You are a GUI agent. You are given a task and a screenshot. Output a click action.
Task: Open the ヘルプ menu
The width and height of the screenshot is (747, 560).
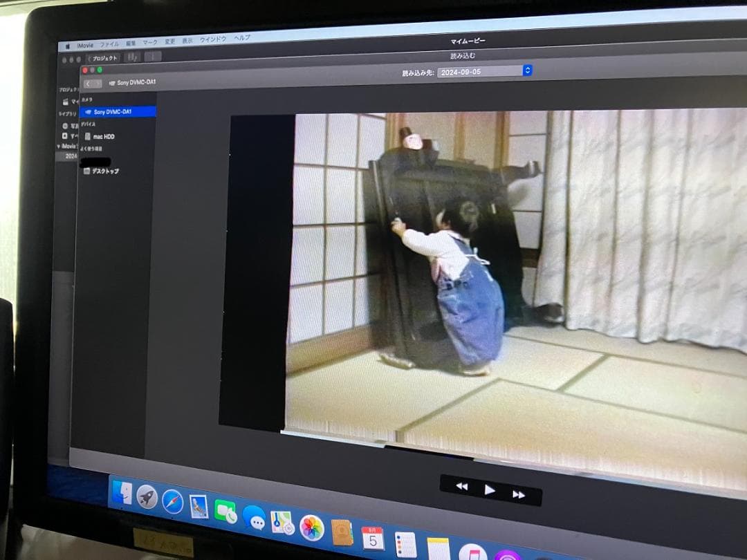coord(242,38)
